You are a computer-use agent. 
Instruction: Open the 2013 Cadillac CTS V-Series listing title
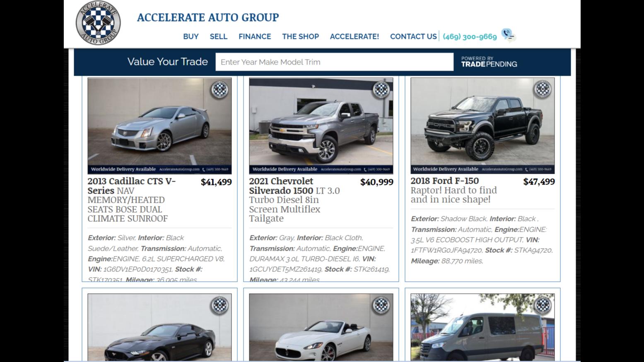[132, 186]
